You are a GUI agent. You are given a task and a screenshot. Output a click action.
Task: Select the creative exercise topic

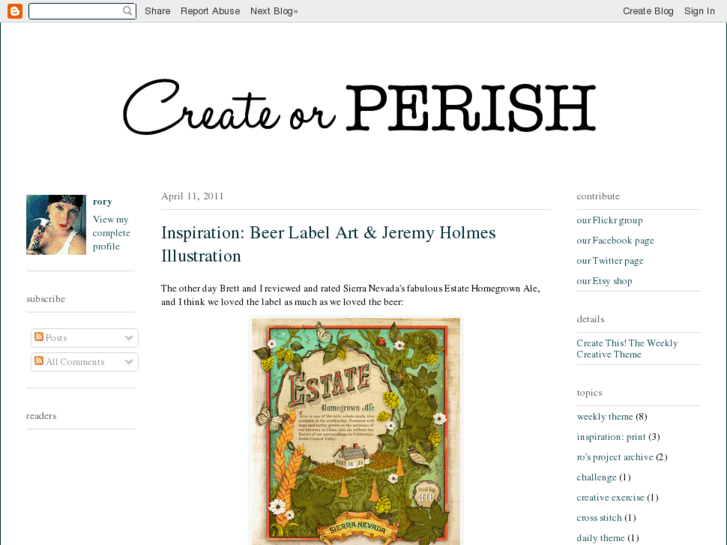click(x=610, y=498)
